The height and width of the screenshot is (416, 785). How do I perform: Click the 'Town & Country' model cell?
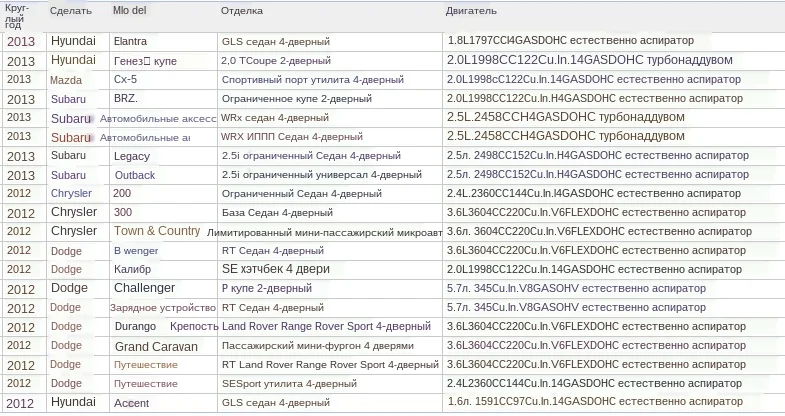(157, 231)
